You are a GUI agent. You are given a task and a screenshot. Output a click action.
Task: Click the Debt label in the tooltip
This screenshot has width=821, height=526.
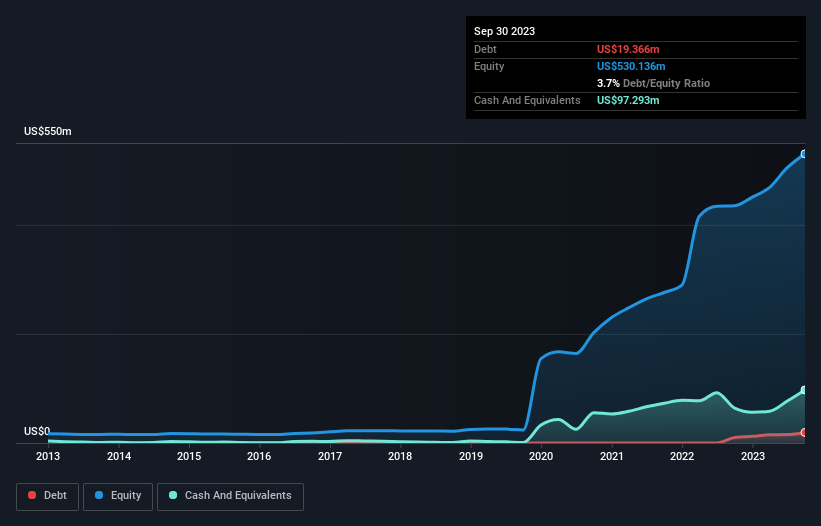pyautogui.click(x=485, y=49)
